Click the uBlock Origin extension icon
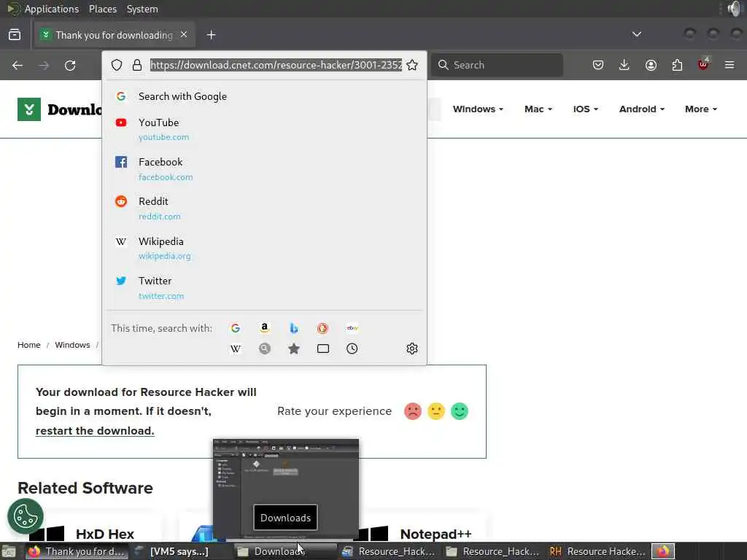The image size is (747, 560). pos(703,64)
